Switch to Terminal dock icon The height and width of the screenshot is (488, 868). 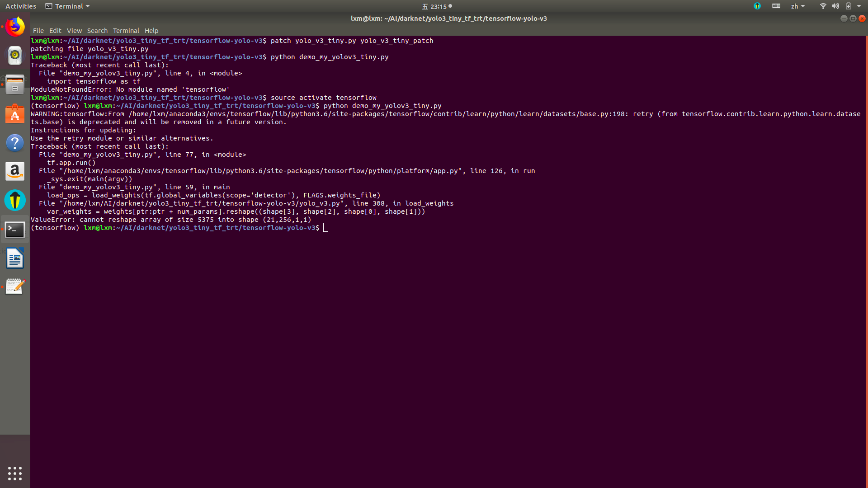click(x=15, y=230)
